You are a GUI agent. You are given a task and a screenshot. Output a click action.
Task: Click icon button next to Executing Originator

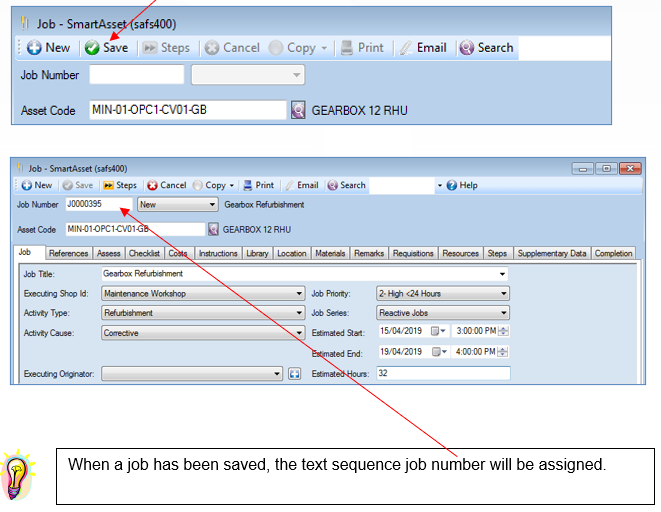[294, 374]
